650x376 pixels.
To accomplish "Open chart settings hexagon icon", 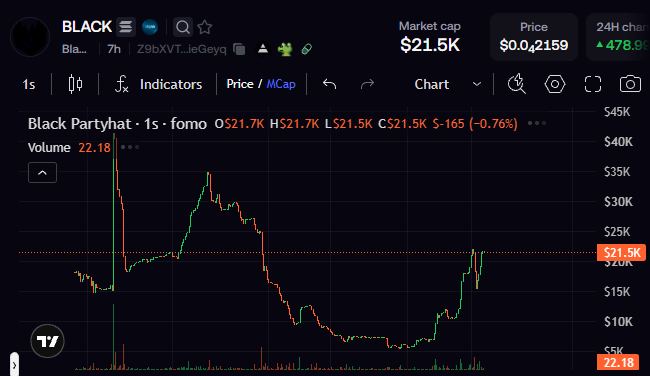I will 555,84.
